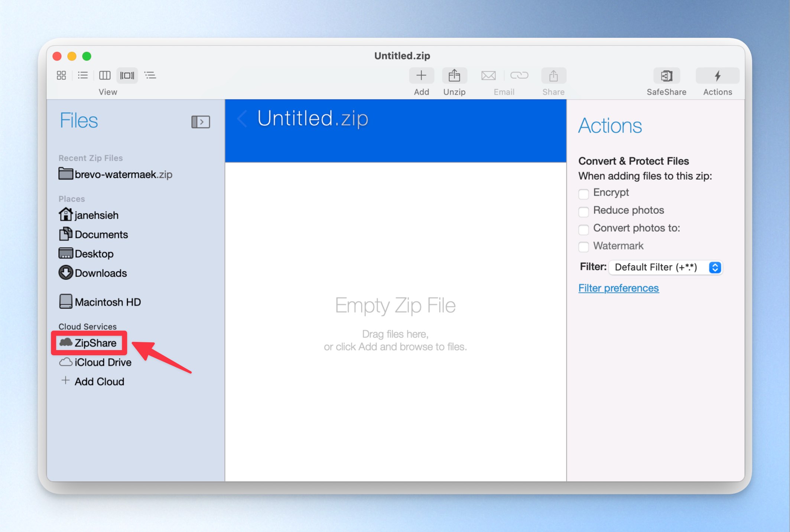
Task: Open the Filter dropdown
Action: click(666, 267)
